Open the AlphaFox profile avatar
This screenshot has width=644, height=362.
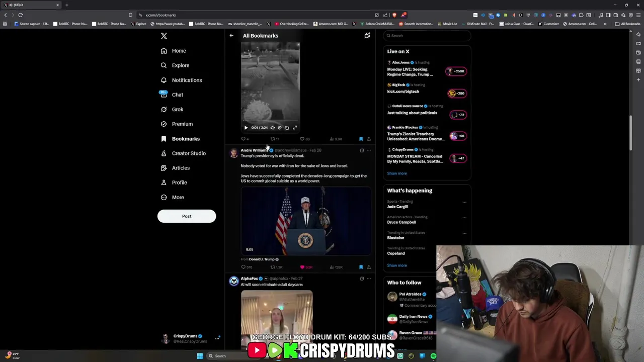pyautogui.click(x=234, y=281)
